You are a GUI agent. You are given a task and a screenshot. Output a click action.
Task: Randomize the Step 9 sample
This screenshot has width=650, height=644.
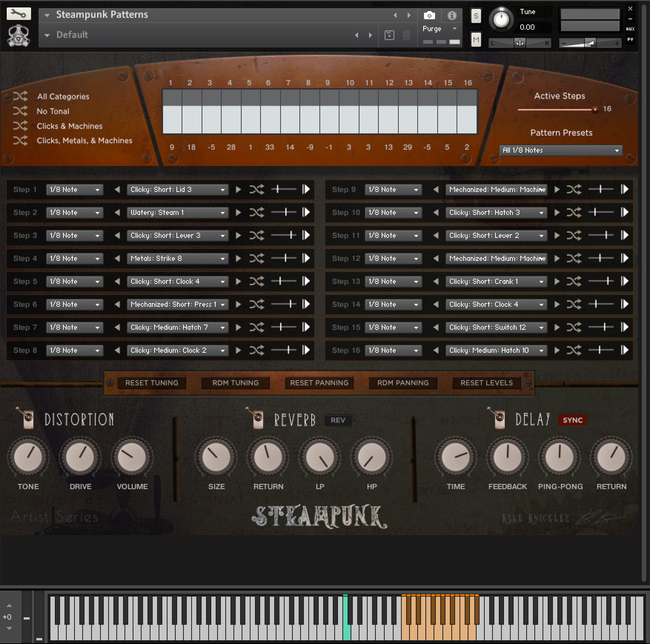click(574, 189)
